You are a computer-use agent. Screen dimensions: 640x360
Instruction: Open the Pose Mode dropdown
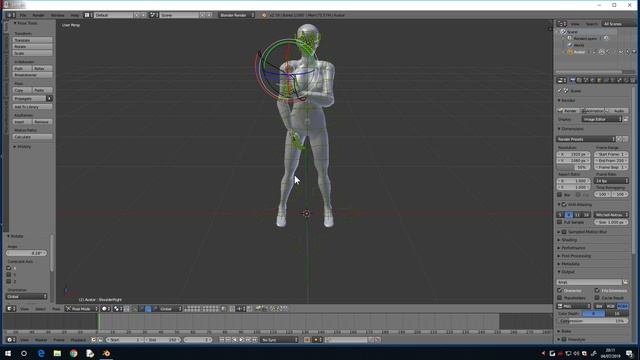coord(82,309)
